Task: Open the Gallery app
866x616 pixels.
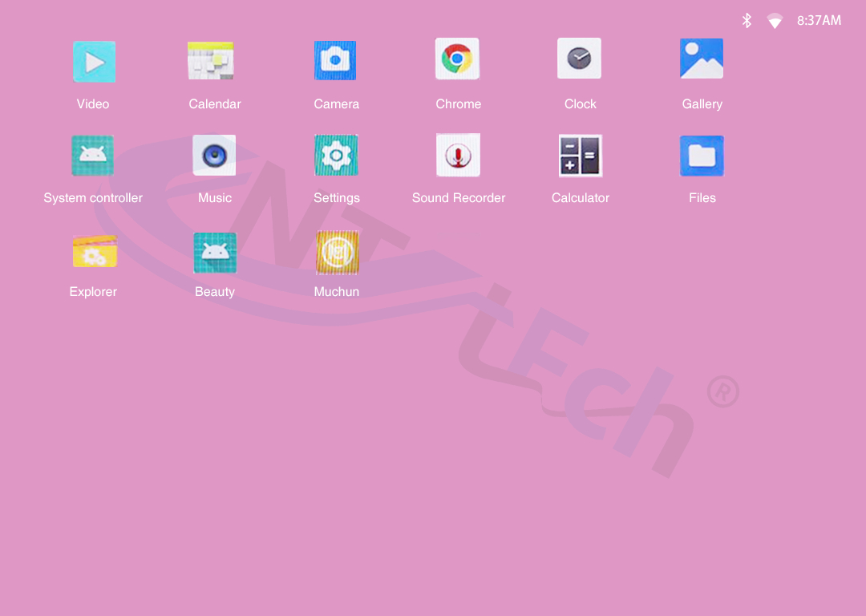Action: point(702,59)
